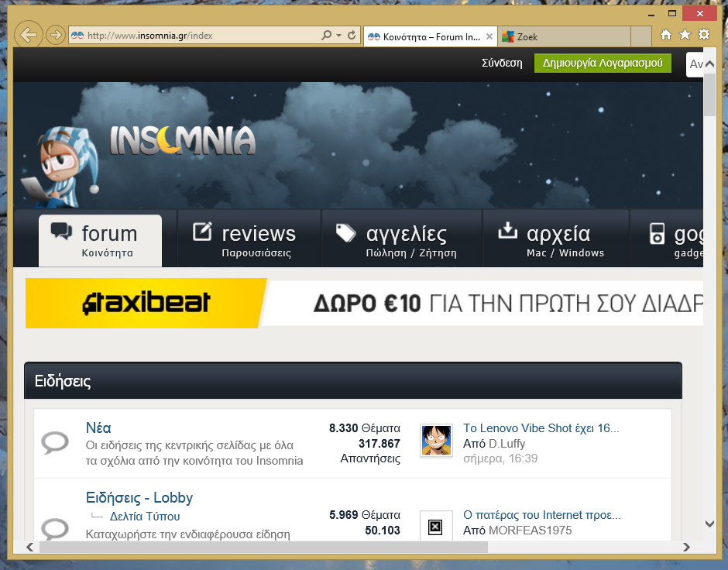The width and height of the screenshot is (728, 570).
Task: Click the Ειδήσεις category header
Action: point(353,380)
